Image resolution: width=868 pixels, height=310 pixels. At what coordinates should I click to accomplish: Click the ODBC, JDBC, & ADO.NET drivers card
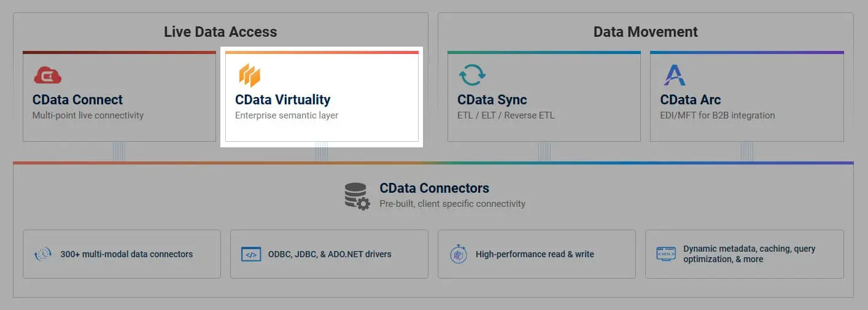pyautogui.click(x=330, y=254)
